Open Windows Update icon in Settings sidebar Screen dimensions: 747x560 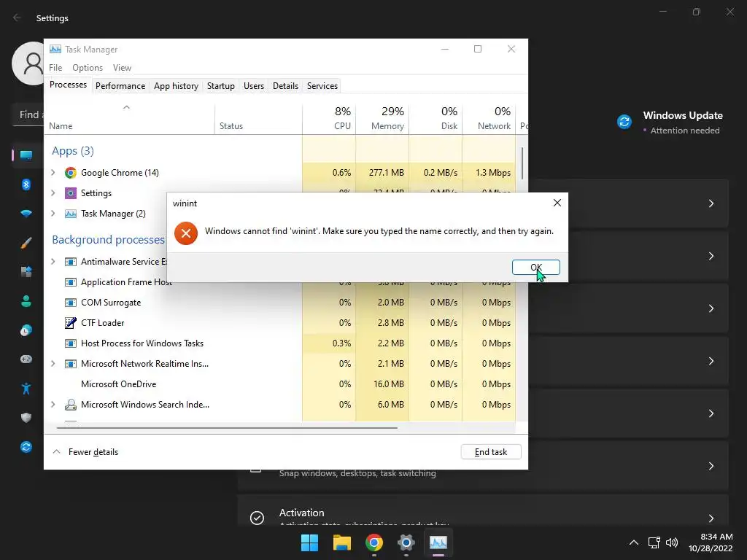click(x=26, y=447)
